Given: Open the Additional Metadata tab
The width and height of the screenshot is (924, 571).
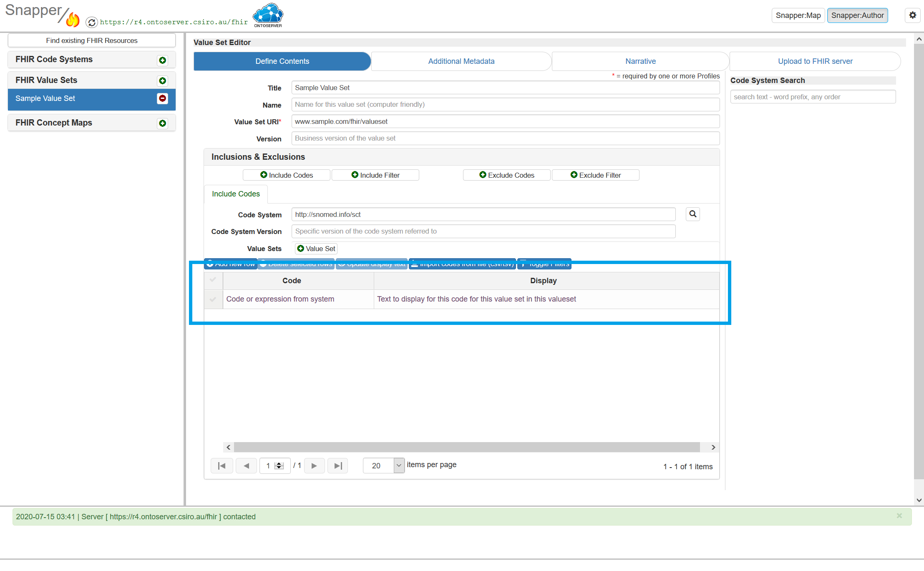Looking at the screenshot, I should click(461, 61).
